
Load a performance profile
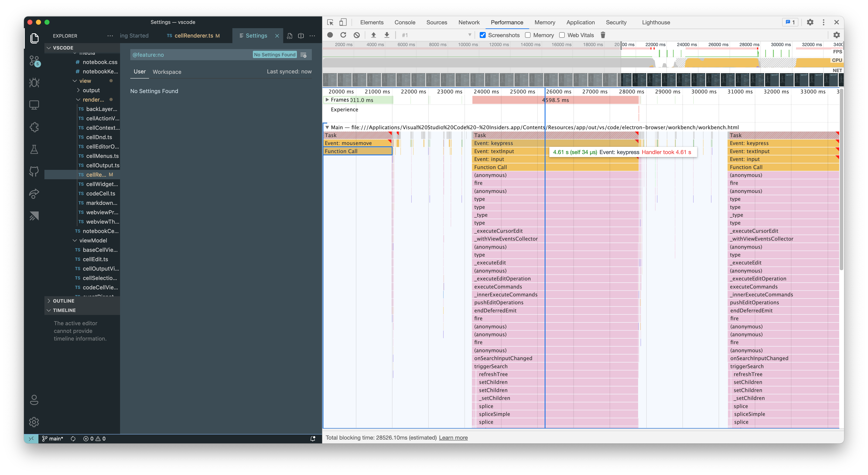pyautogui.click(x=373, y=35)
